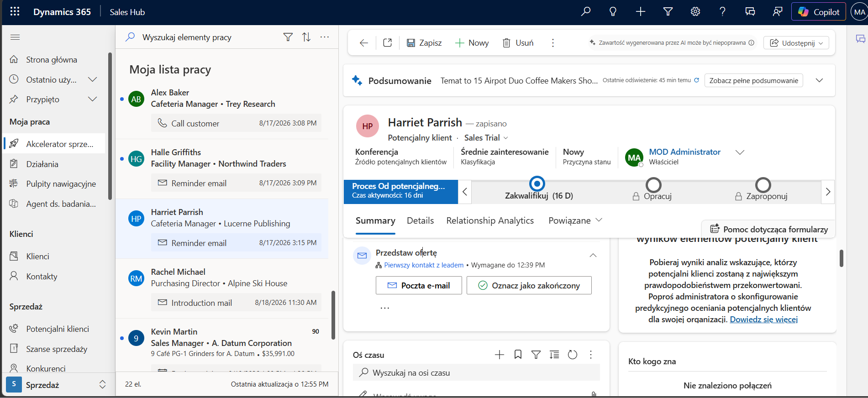Image resolution: width=868 pixels, height=398 pixels.
Task: Click the plus quick create icon
Action: (640, 12)
